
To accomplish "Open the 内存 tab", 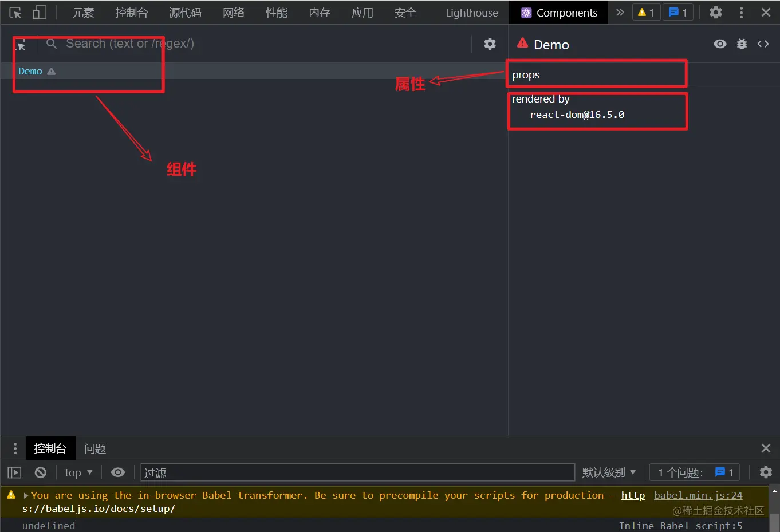I will 320,13.
